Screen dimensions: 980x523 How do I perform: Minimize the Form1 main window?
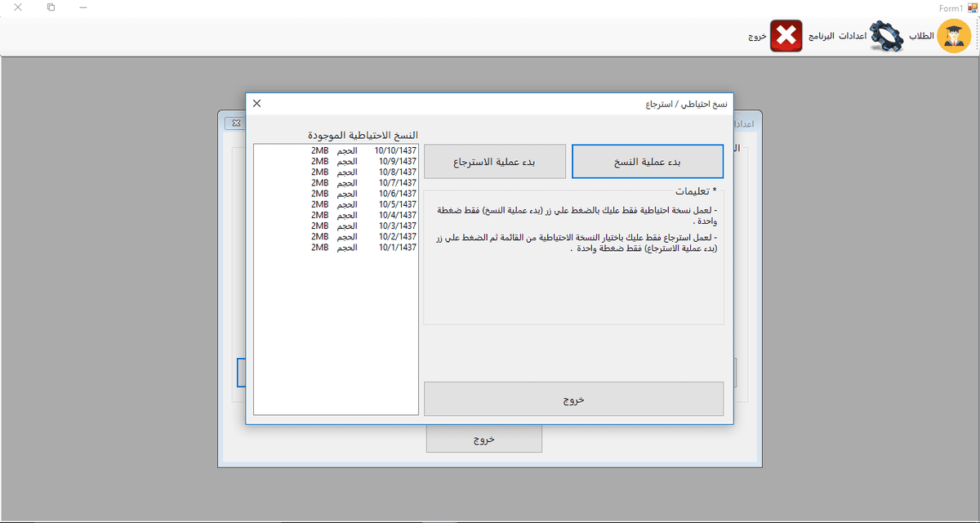[83, 7]
